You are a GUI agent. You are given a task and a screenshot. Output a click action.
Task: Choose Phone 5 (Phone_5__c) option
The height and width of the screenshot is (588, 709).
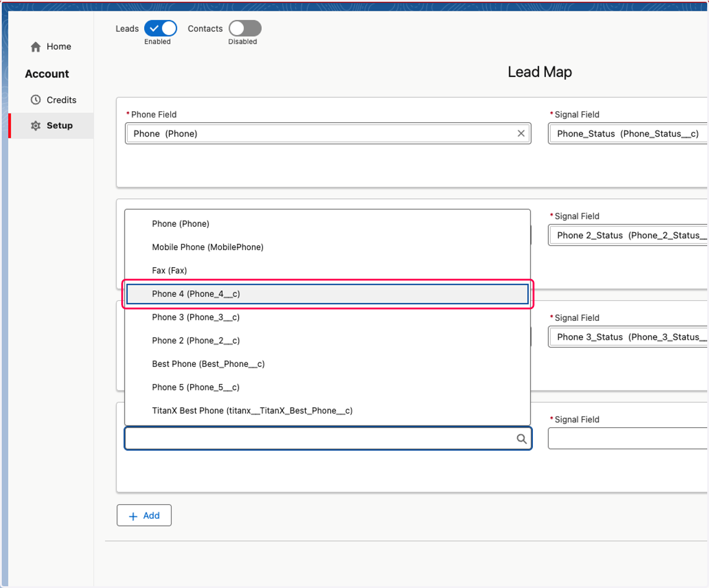[x=327, y=387]
